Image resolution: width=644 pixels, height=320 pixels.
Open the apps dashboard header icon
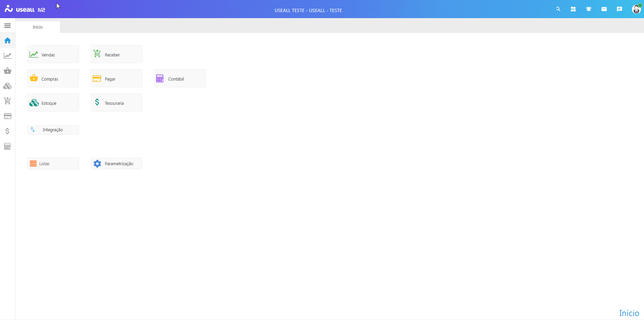pyautogui.click(x=573, y=9)
